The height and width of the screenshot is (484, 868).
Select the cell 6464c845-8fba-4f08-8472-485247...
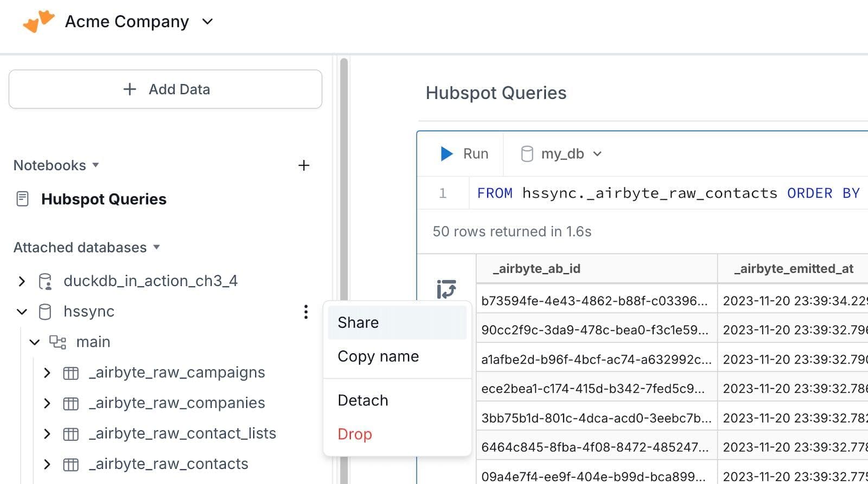(x=597, y=447)
